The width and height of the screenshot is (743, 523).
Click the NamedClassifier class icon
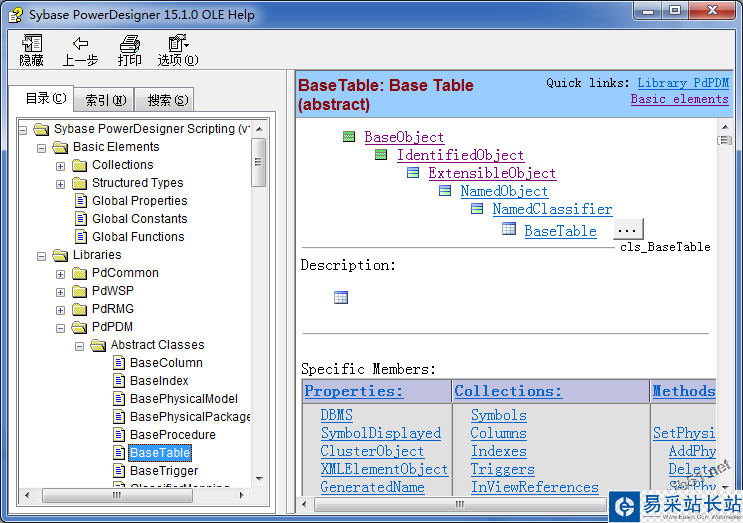click(477, 209)
